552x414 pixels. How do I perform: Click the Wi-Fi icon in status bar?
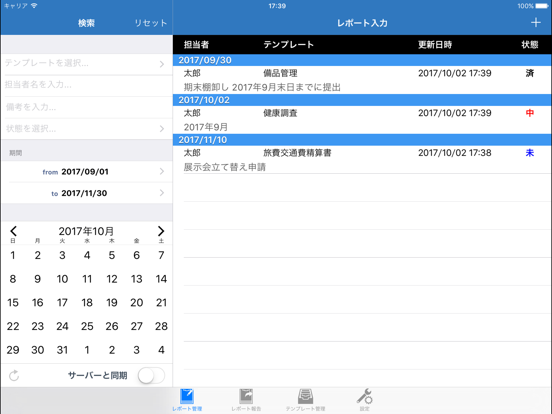34,6
